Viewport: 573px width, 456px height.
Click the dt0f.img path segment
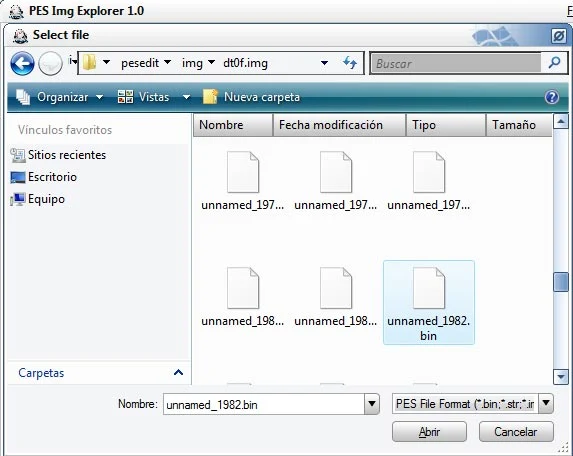pos(246,63)
